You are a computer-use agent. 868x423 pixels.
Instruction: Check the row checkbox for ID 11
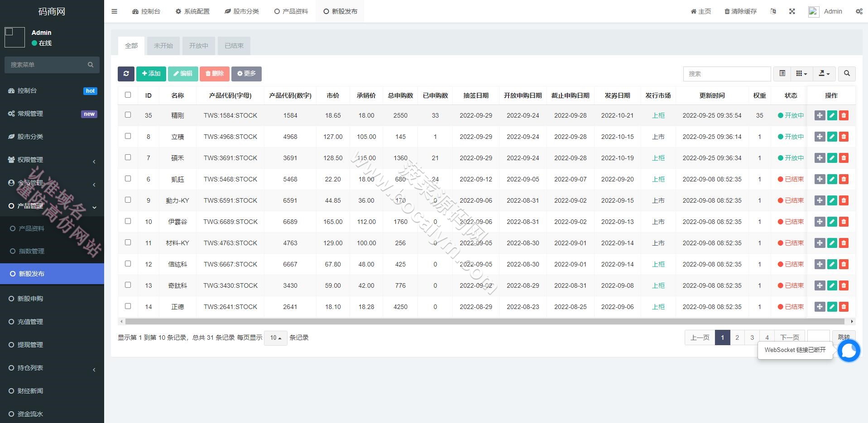pos(128,242)
